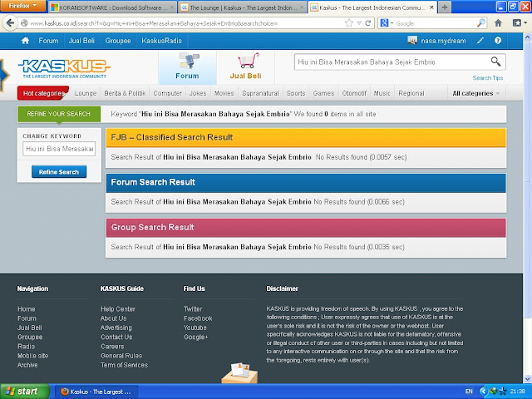Bookmark page with the star icon
The width and height of the screenshot is (532, 399).
(349, 23)
